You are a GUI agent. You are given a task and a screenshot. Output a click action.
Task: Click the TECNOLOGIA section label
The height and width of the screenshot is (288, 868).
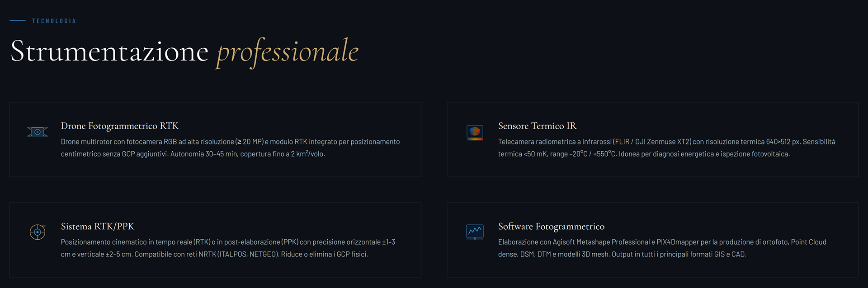[x=54, y=21]
